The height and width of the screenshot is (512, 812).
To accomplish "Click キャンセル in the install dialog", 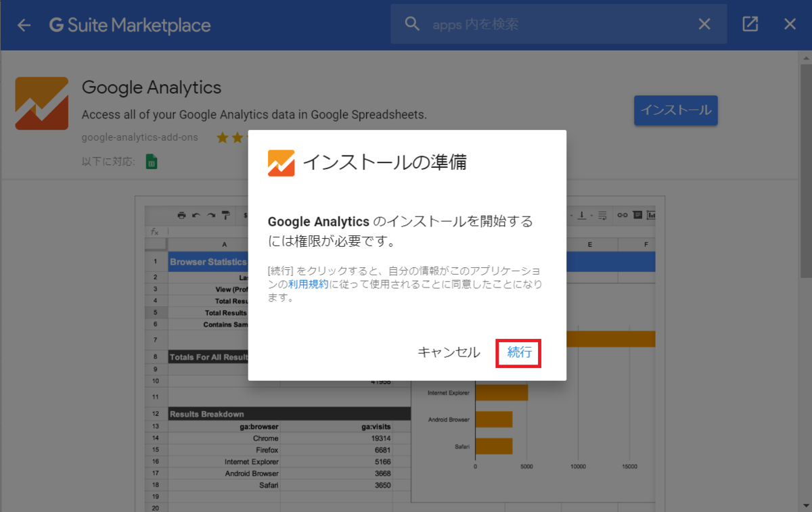I will [x=449, y=352].
